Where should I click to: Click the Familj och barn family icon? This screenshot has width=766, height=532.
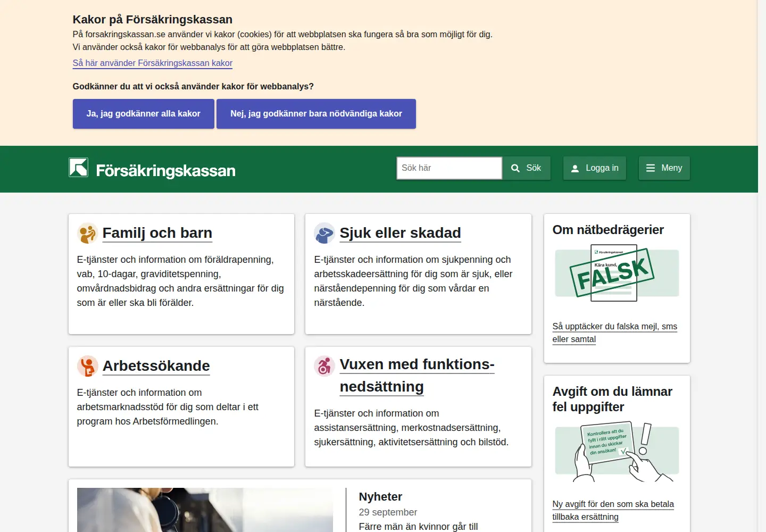(87, 233)
